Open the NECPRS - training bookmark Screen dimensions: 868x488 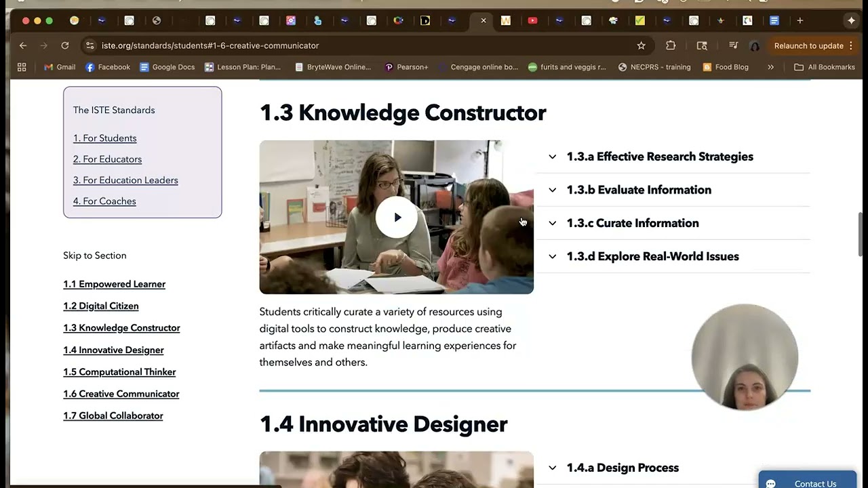pyautogui.click(x=654, y=67)
